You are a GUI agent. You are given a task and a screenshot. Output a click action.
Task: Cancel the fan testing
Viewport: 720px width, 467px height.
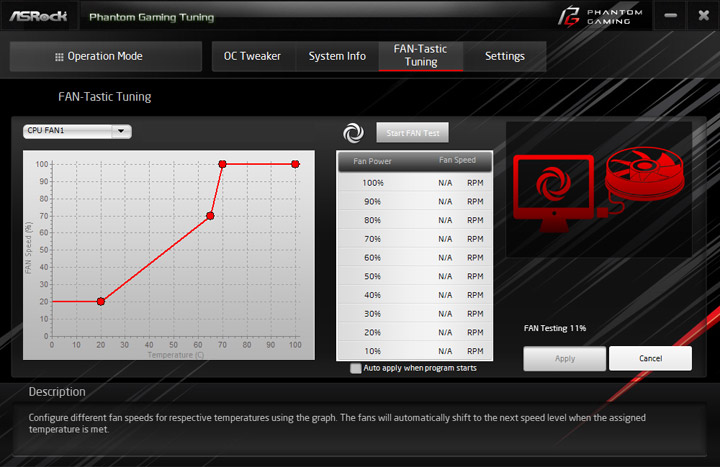pos(650,359)
